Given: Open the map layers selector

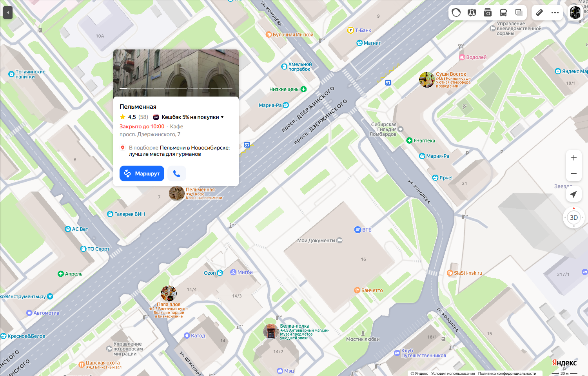Looking at the screenshot, I should (x=519, y=13).
